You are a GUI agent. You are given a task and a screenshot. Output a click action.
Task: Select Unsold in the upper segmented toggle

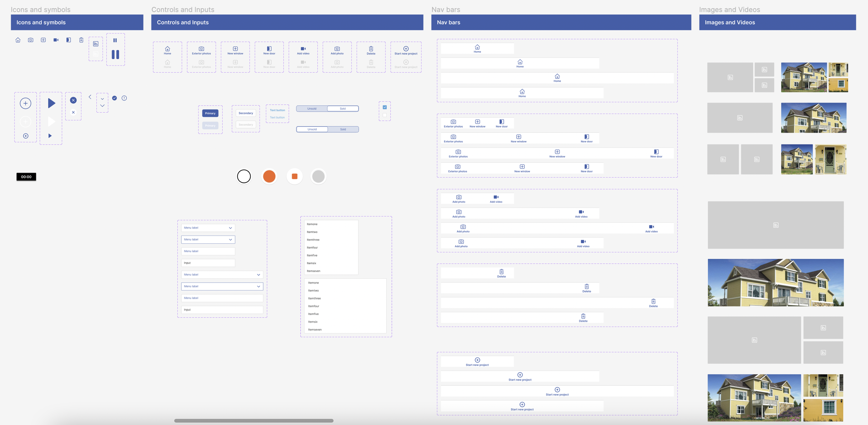tap(312, 109)
